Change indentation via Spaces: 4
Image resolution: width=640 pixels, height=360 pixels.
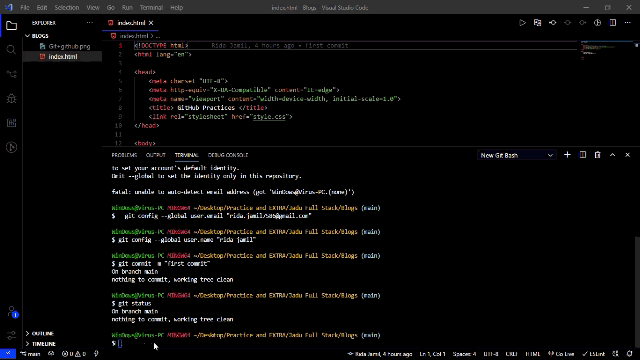coord(464,354)
